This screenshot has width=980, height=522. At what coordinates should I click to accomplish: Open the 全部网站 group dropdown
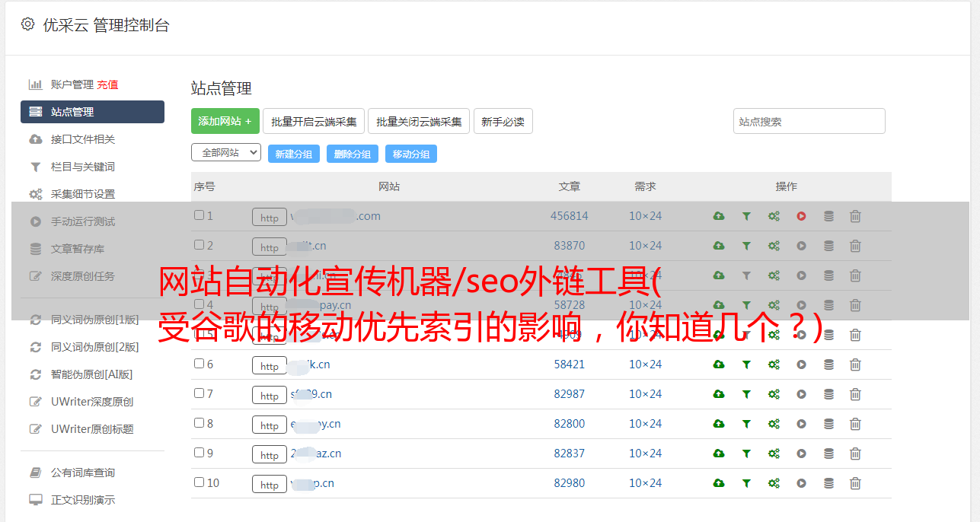coord(226,152)
